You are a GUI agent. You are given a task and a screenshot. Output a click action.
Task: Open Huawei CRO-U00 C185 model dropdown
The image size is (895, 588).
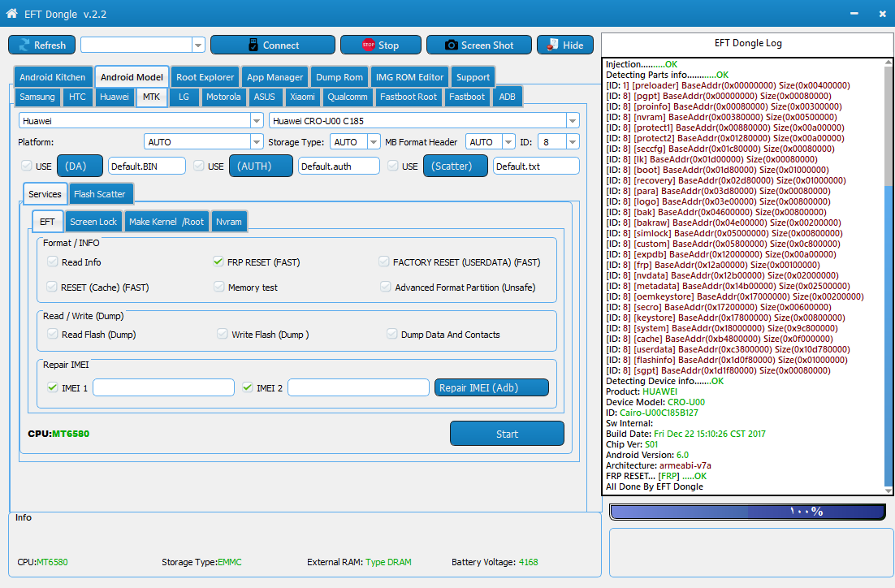tap(573, 120)
